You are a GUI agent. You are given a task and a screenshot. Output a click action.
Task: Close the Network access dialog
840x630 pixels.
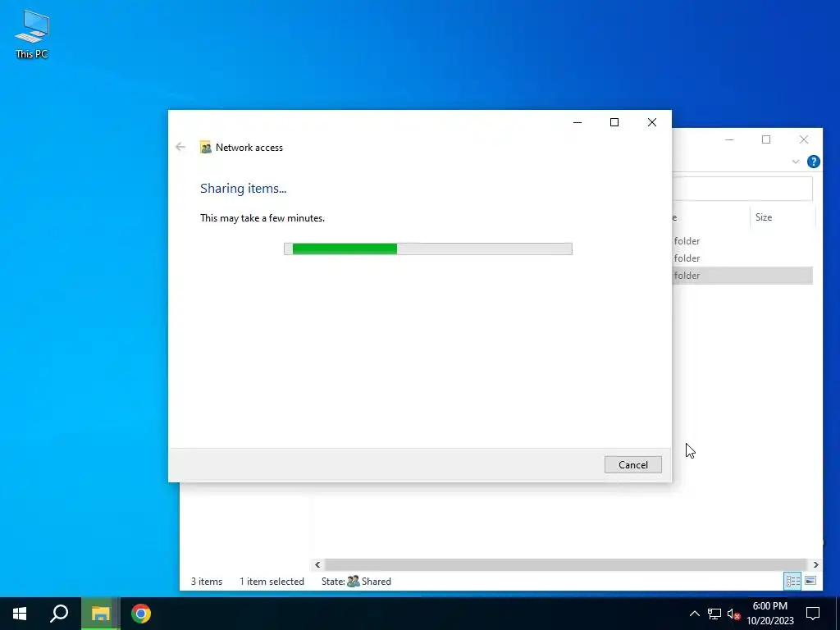click(652, 122)
